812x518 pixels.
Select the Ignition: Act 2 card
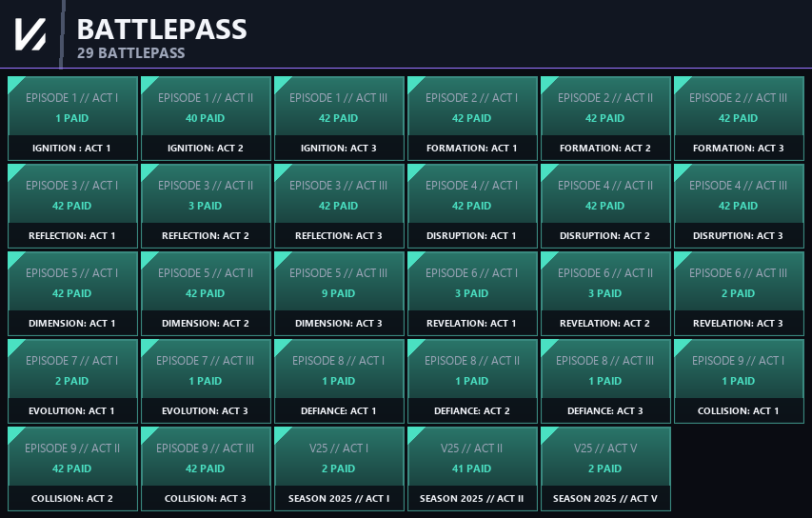[206, 119]
